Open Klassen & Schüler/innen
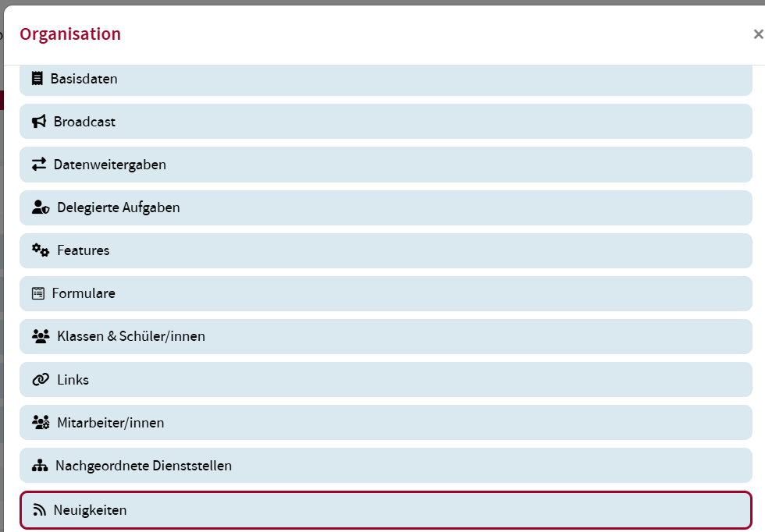This screenshot has width=765, height=532. pos(386,336)
